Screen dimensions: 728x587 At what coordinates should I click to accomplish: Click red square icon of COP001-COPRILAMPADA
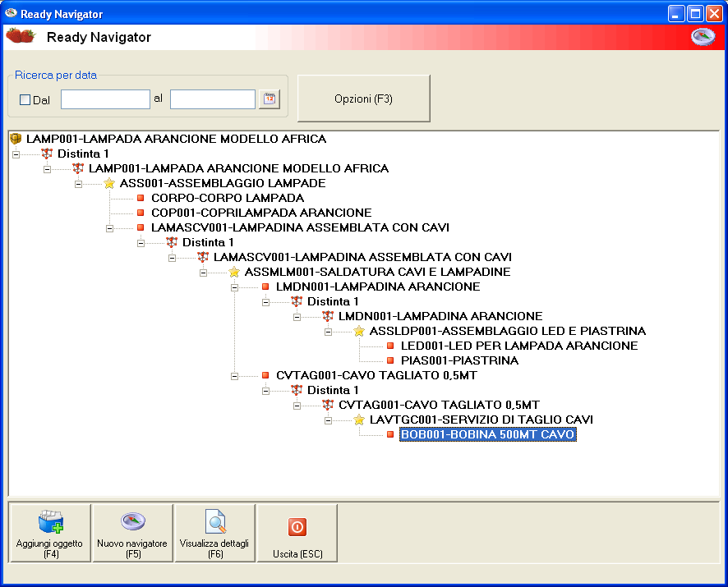[141, 213]
